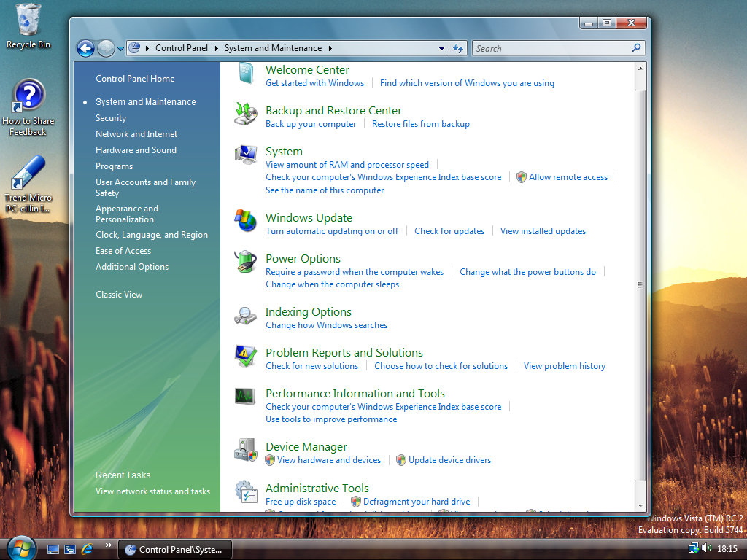Select Control Panel Home in sidebar
Image resolution: width=747 pixels, height=560 pixels.
pyautogui.click(x=135, y=79)
